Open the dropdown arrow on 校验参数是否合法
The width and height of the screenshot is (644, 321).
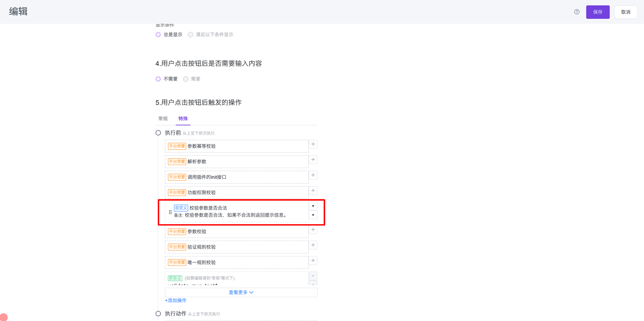(x=313, y=206)
